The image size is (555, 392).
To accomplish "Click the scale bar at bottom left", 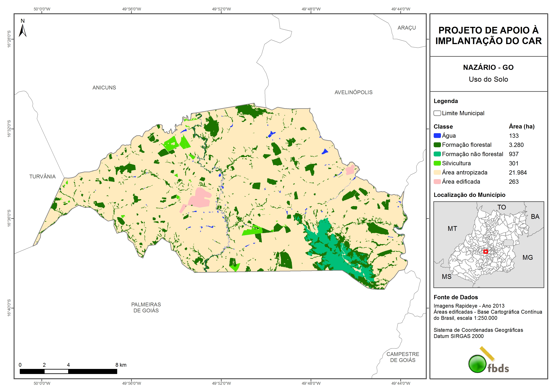I will coord(68,371).
